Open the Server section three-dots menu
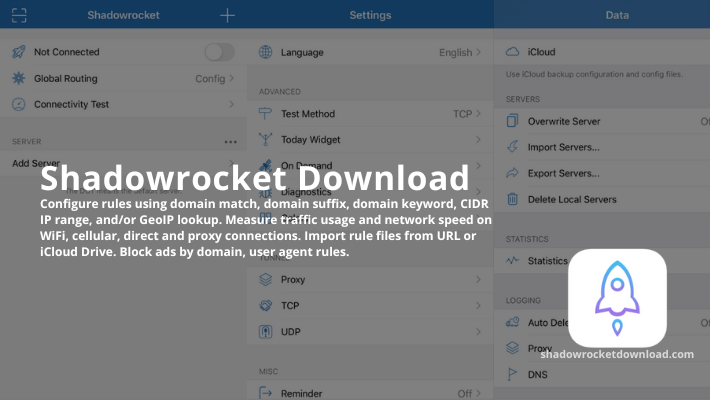The height and width of the screenshot is (400, 710). [230, 142]
